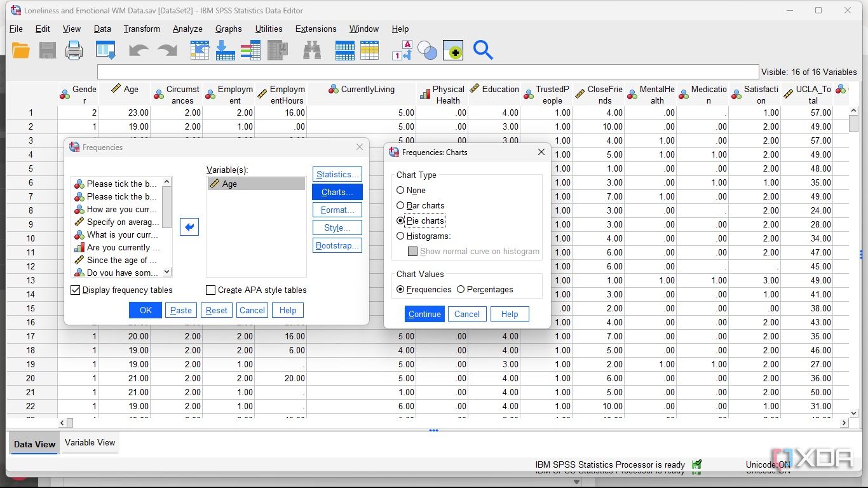Select the None chart type radio

[x=400, y=190]
